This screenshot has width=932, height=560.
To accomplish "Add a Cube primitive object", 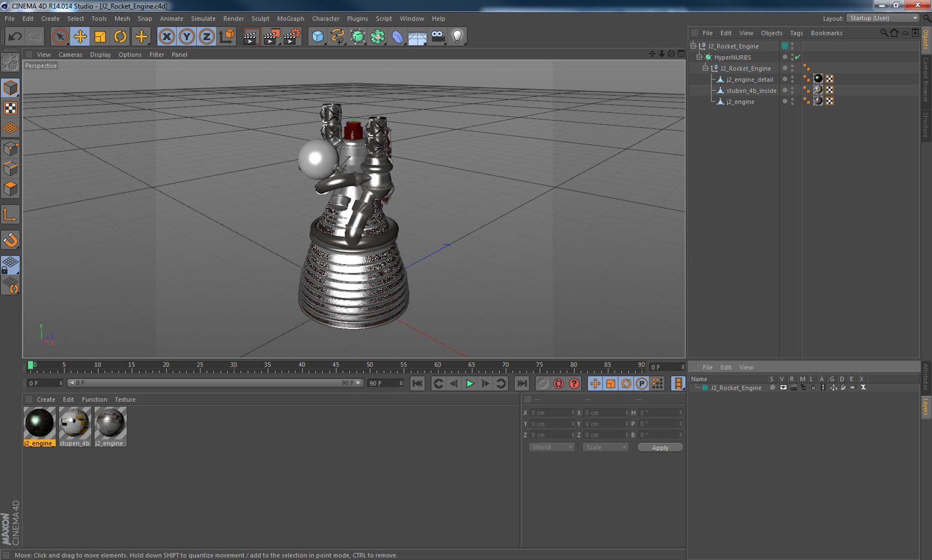I will point(318,36).
